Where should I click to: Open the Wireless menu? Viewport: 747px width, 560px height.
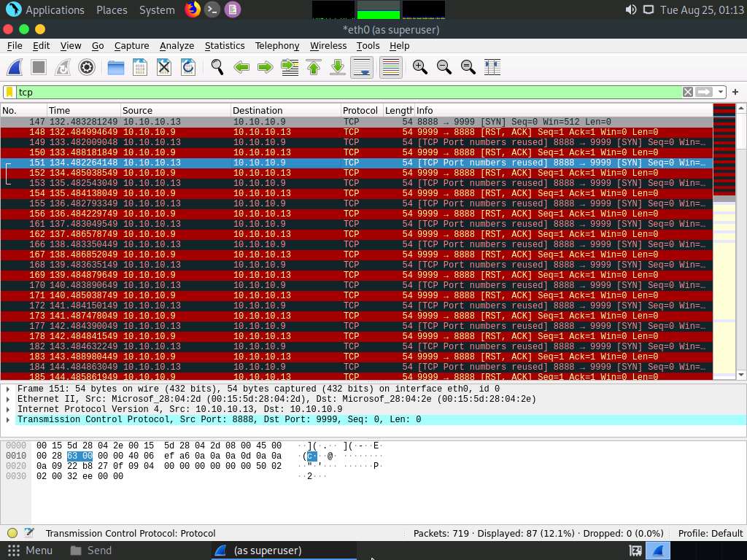(328, 46)
